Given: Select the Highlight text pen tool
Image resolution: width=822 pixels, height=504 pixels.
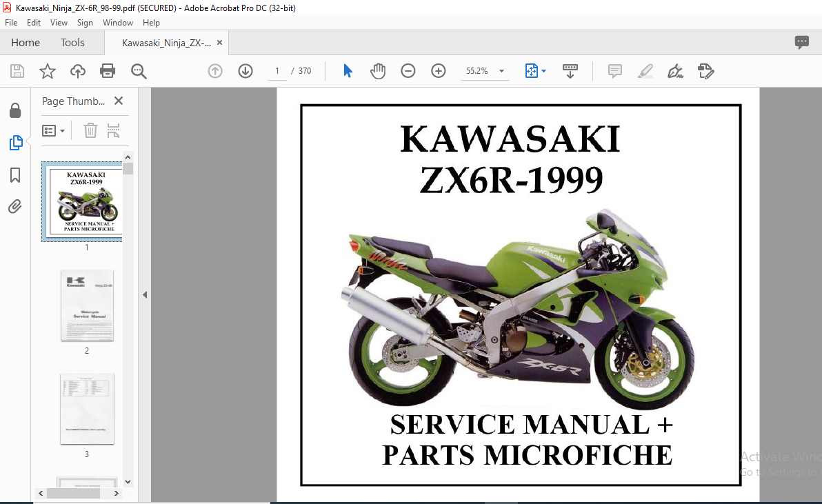Looking at the screenshot, I should coord(645,71).
